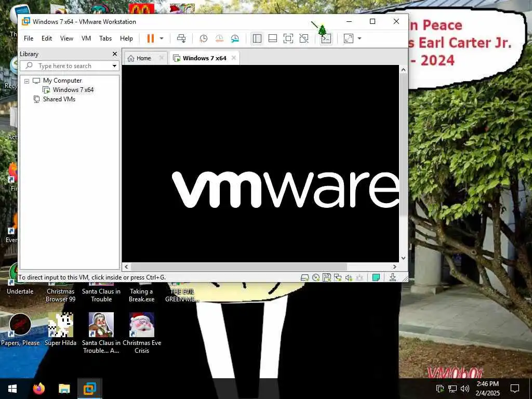This screenshot has width=532, height=399.
Task: Select the Christmas Browser 99 label
Action: (60, 295)
